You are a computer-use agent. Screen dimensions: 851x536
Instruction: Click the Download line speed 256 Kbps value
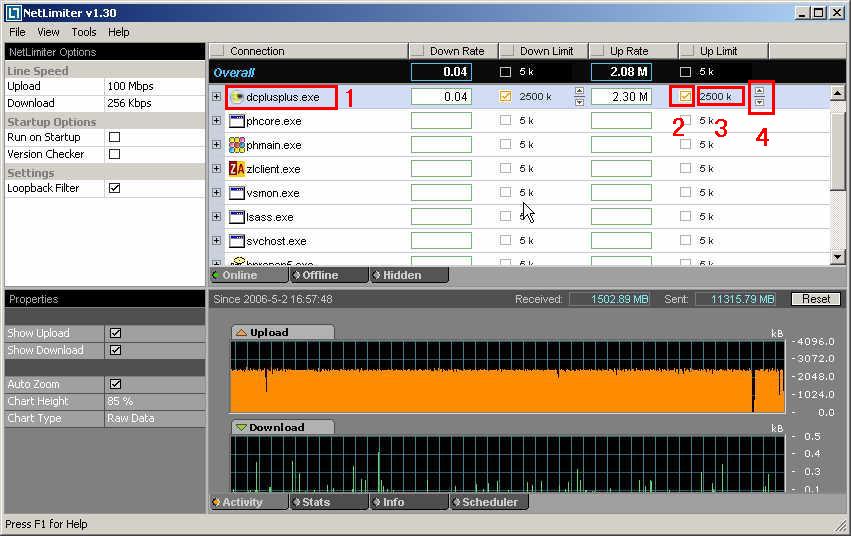click(x=129, y=103)
